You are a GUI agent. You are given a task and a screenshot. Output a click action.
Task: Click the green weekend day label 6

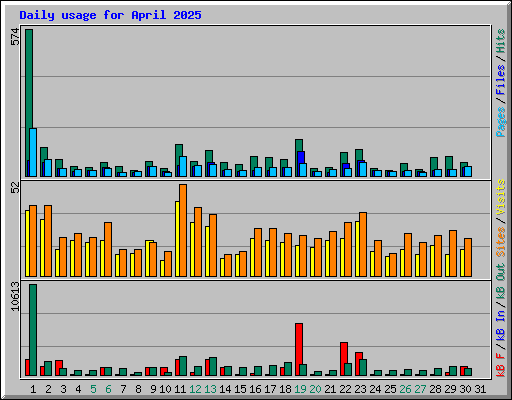tap(108, 389)
